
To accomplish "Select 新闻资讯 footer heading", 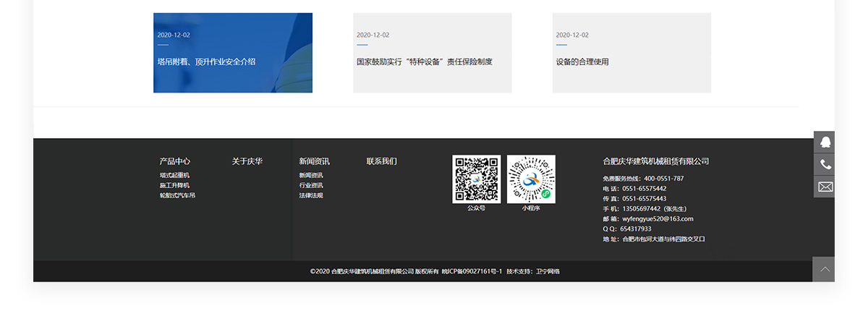I will pyautogui.click(x=315, y=161).
